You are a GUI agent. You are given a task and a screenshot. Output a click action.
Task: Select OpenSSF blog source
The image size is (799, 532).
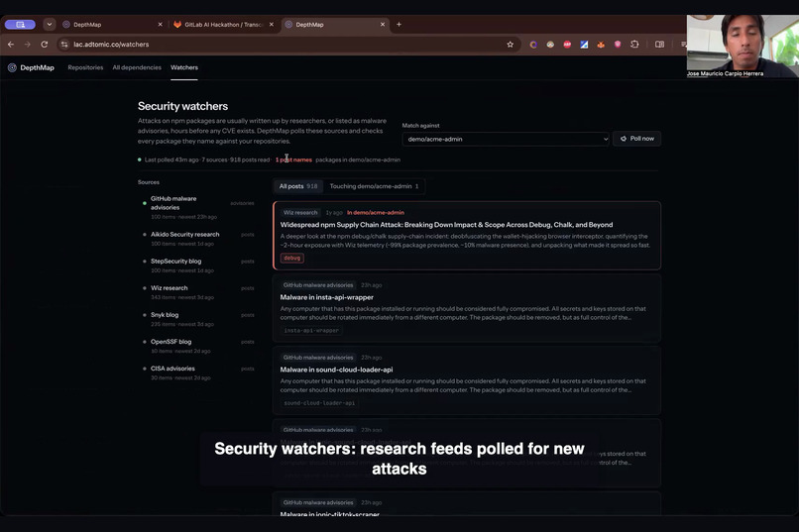click(196, 346)
